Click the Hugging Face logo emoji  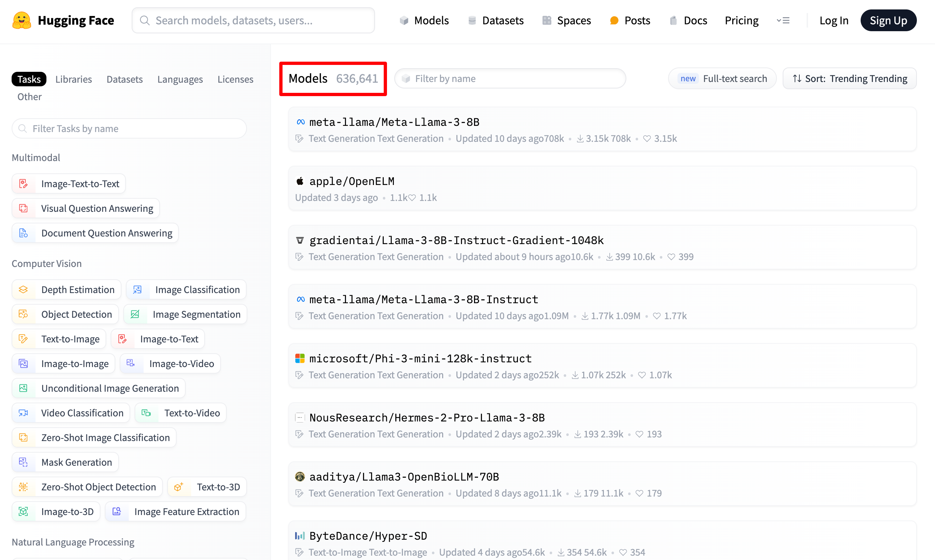pyautogui.click(x=21, y=20)
